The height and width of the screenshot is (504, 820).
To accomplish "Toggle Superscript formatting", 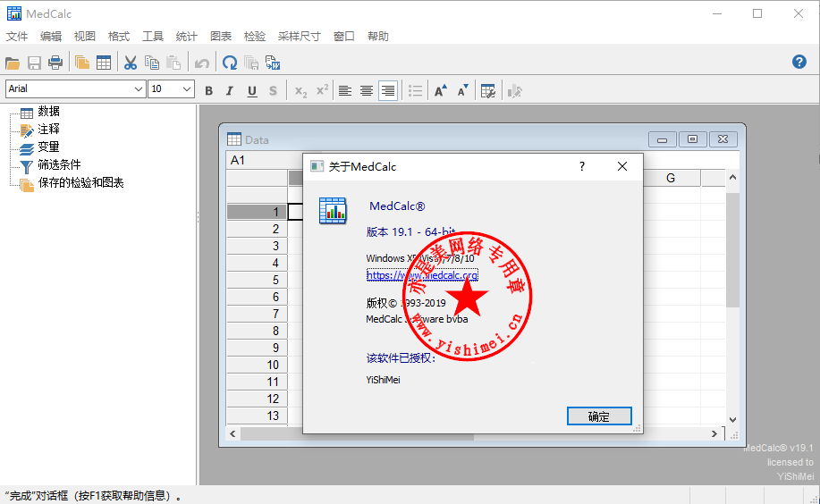I will pos(322,91).
